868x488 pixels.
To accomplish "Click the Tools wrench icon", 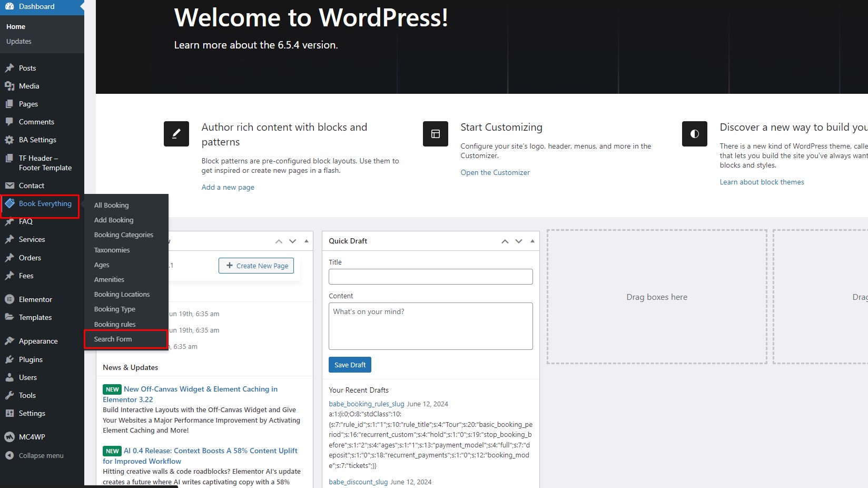I will (9, 395).
